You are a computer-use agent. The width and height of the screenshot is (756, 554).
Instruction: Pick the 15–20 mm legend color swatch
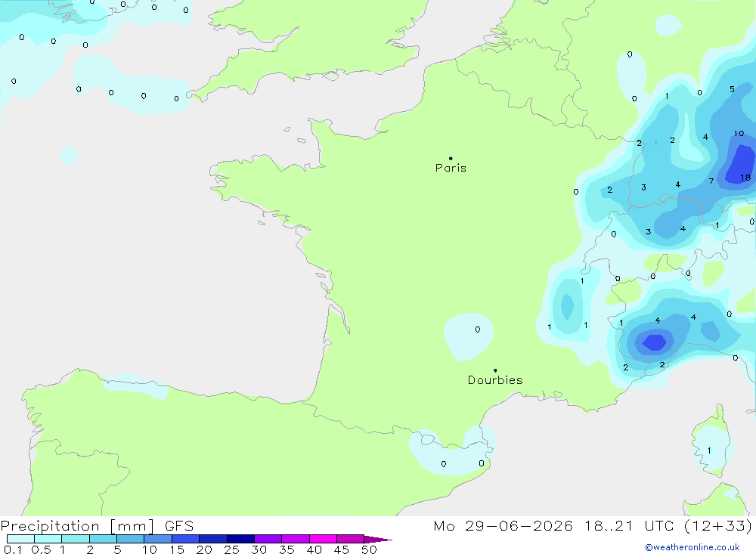(x=186, y=539)
